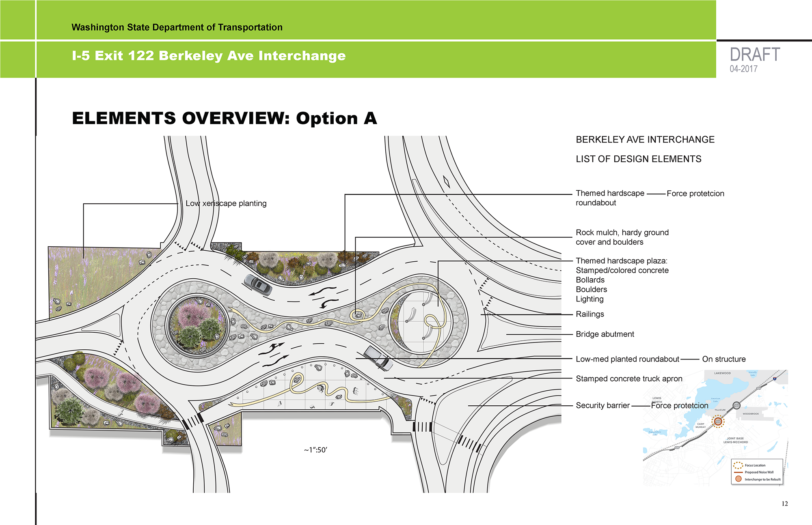Screen dimensions: 812x525
Task: Click the page number 12
Action: point(784,503)
